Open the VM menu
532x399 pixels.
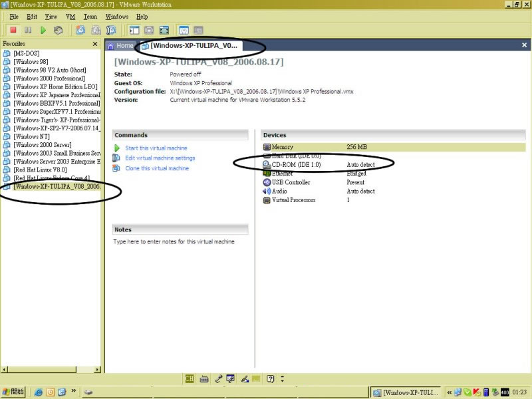click(x=70, y=17)
